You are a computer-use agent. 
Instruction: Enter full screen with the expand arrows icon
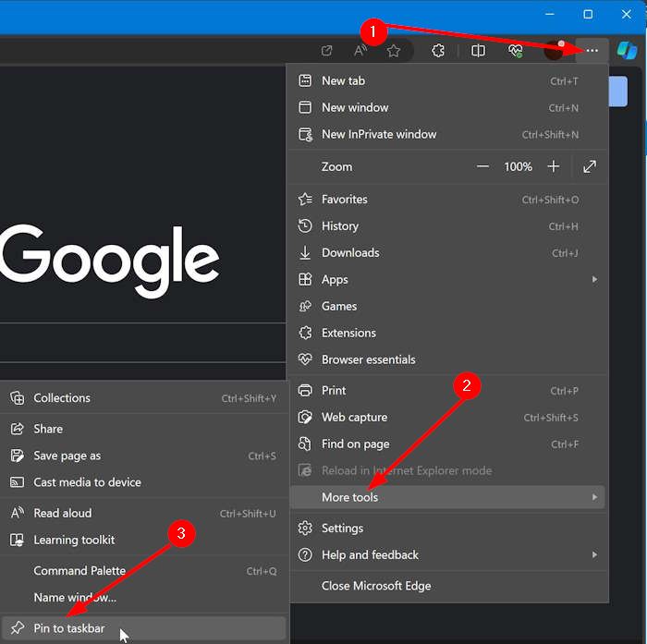(590, 166)
